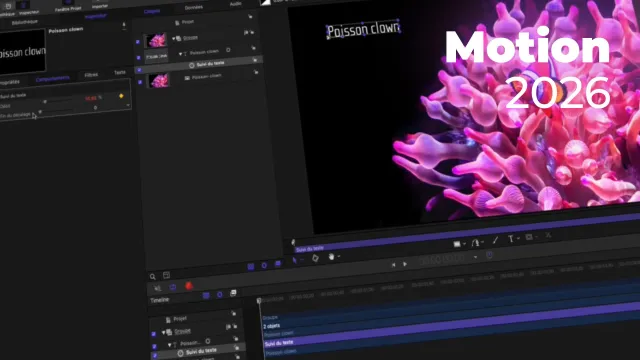This screenshot has height=360, width=640.
Task: Collapse Groupe in the Timeline layer list
Action: point(163,332)
